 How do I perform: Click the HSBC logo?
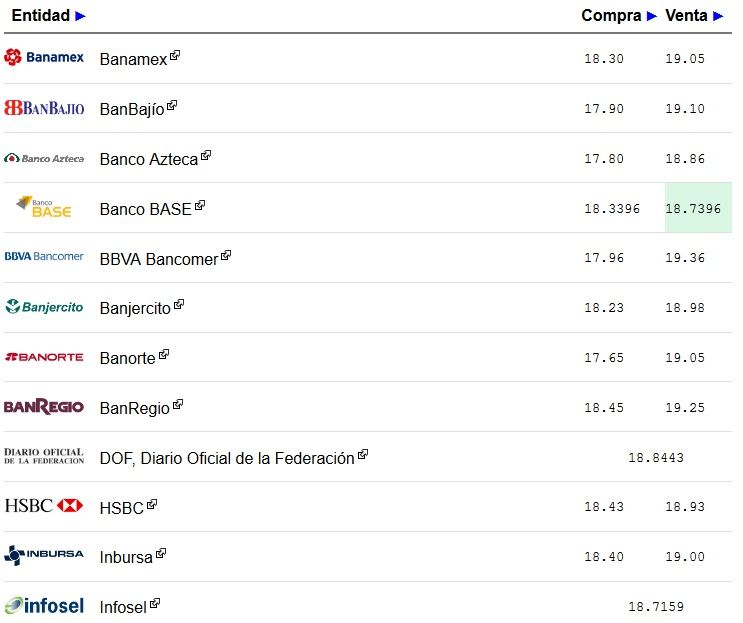(x=44, y=506)
